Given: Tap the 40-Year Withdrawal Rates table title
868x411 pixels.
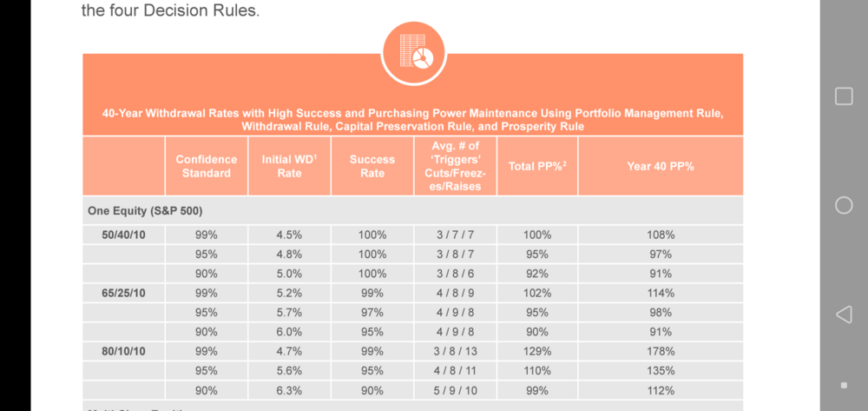Looking at the screenshot, I should [412, 120].
